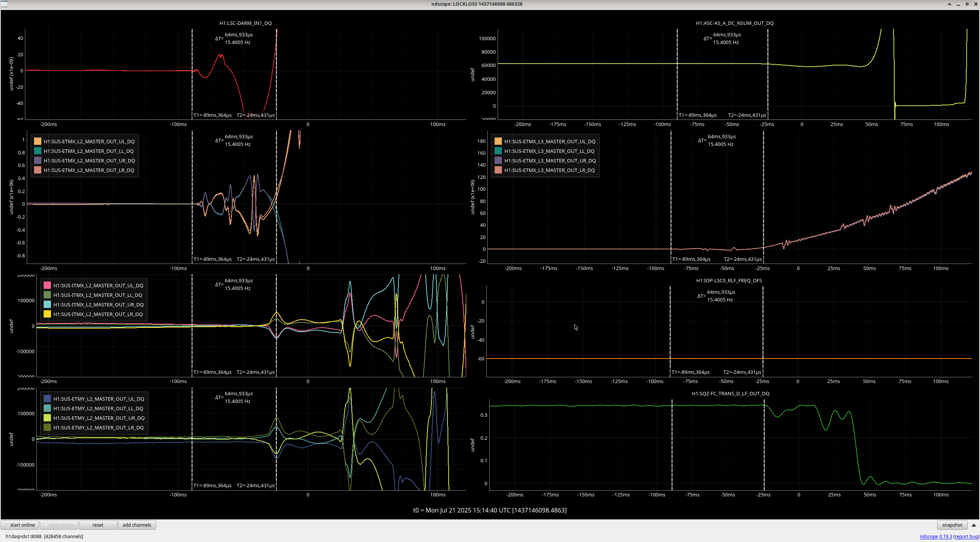Expand the up-arrow panel beside snapshot

974,525
